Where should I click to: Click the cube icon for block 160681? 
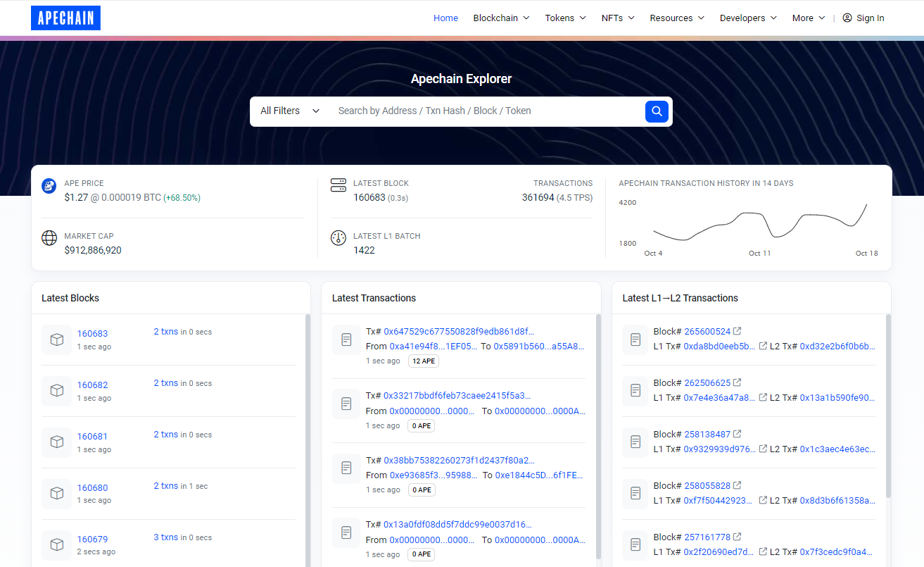click(x=57, y=442)
